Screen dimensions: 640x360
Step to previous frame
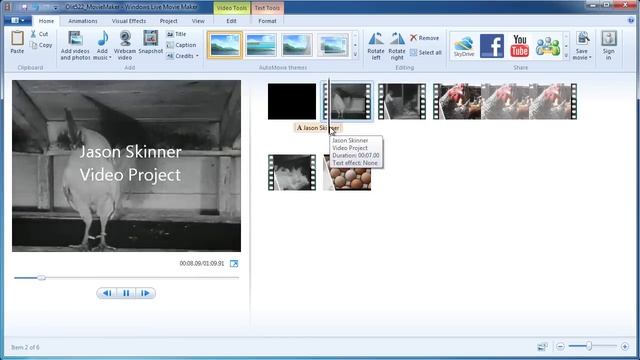(107, 293)
